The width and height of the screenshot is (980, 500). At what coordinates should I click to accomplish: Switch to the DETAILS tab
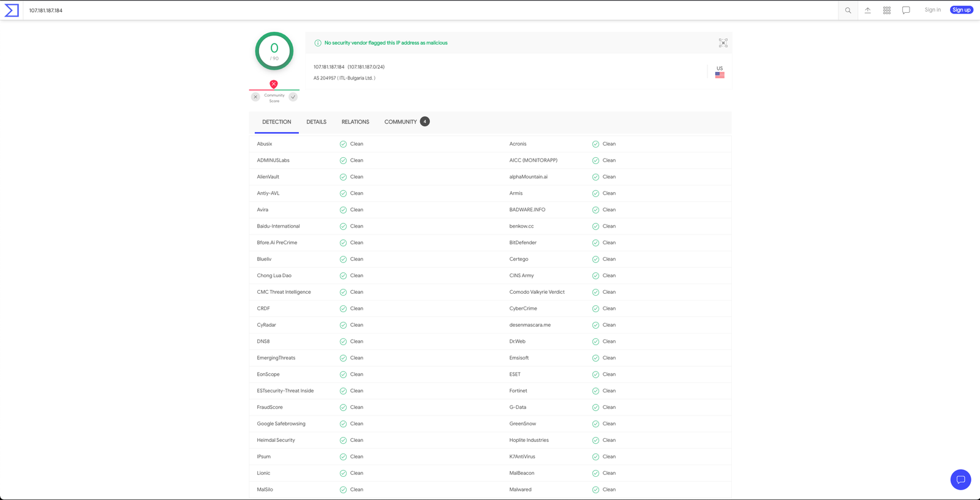(316, 122)
